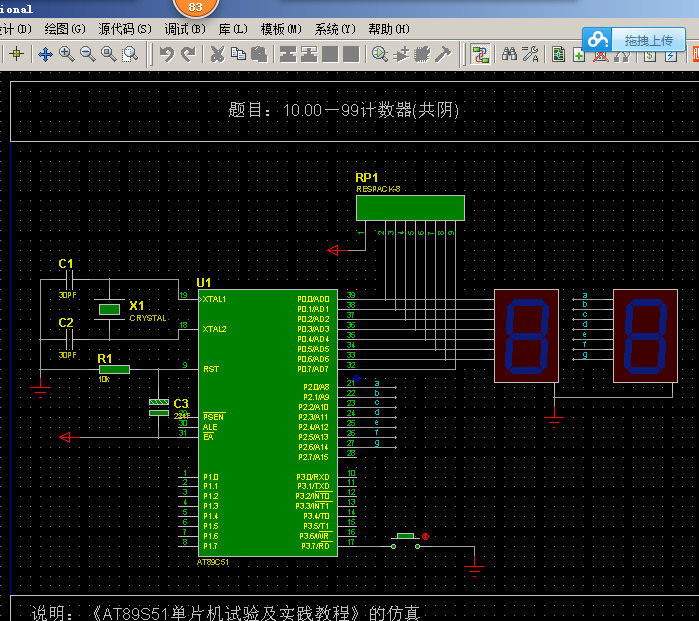The image size is (699, 621).
Task: Click the toggle origin crosshair icon
Action: [x=16, y=54]
